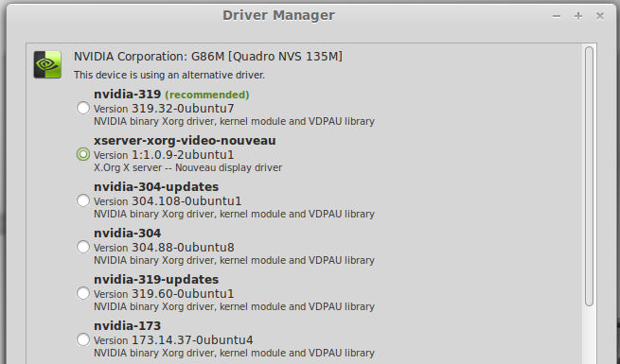This screenshot has width=620, height=364.
Task: Click 'This device is using an alternative driver' text
Action: click(169, 75)
